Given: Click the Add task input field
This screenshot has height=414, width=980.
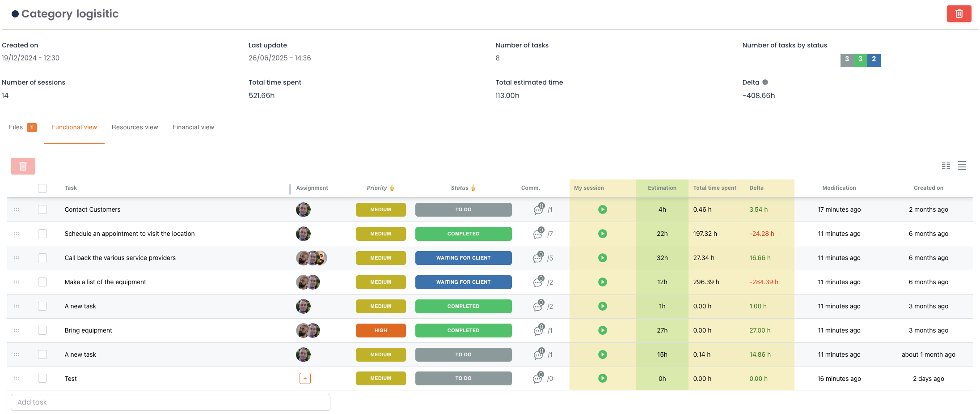Looking at the screenshot, I should 170,402.
